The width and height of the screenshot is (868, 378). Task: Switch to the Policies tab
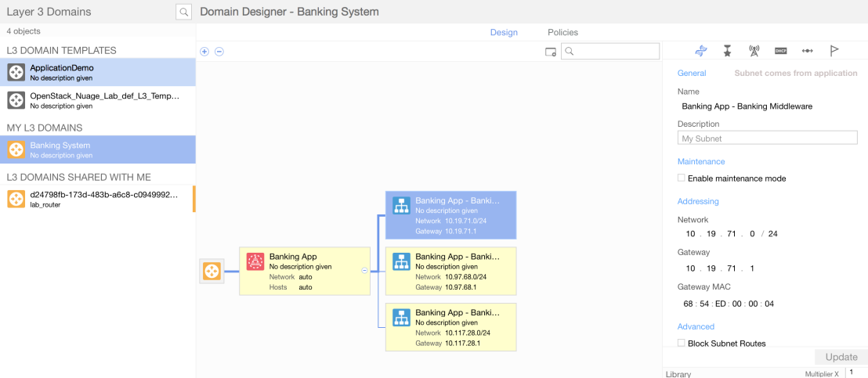pos(562,32)
